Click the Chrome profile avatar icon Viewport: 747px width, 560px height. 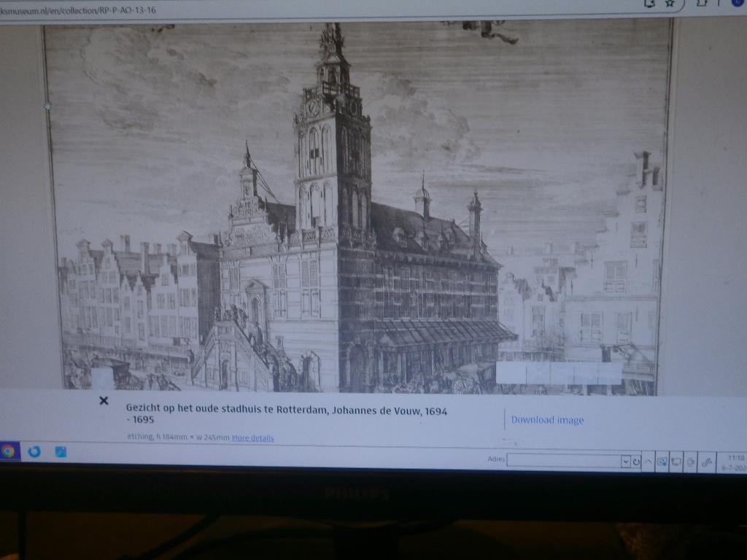(740, 3)
